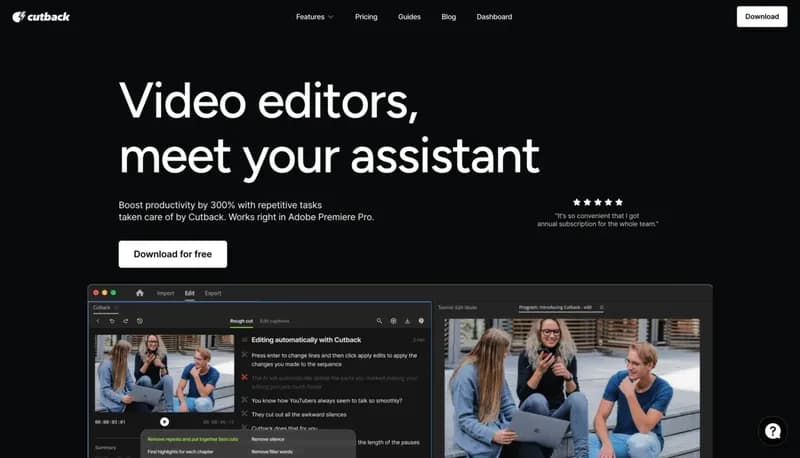Viewport: 800px width, 458px height.
Task: Click 'They cut out all the awkward silences' line
Action: pyautogui.click(x=299, y=414)
